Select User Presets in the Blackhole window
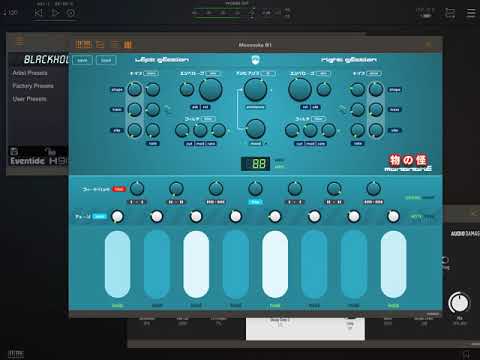480x360 pixels. pos(30,99)
